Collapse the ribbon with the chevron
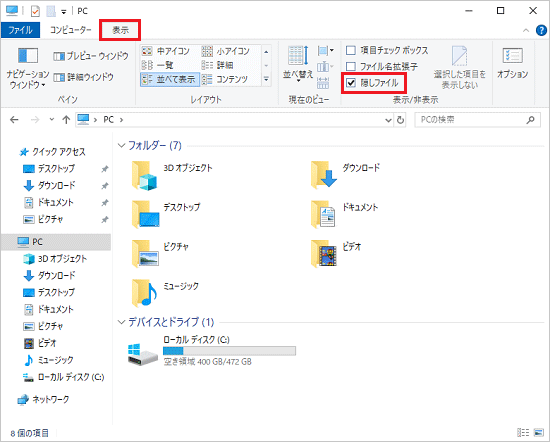Screen dimensions: 550x442 tap(526, 31)
